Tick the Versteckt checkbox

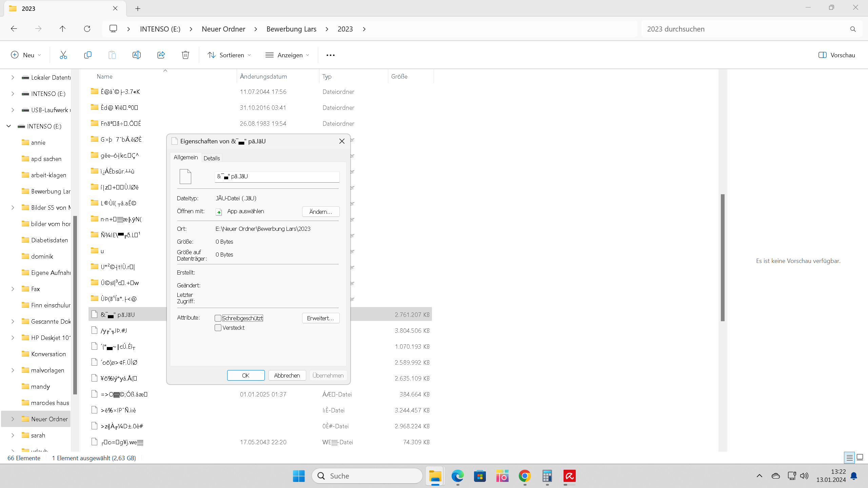[x=218, y=328]
